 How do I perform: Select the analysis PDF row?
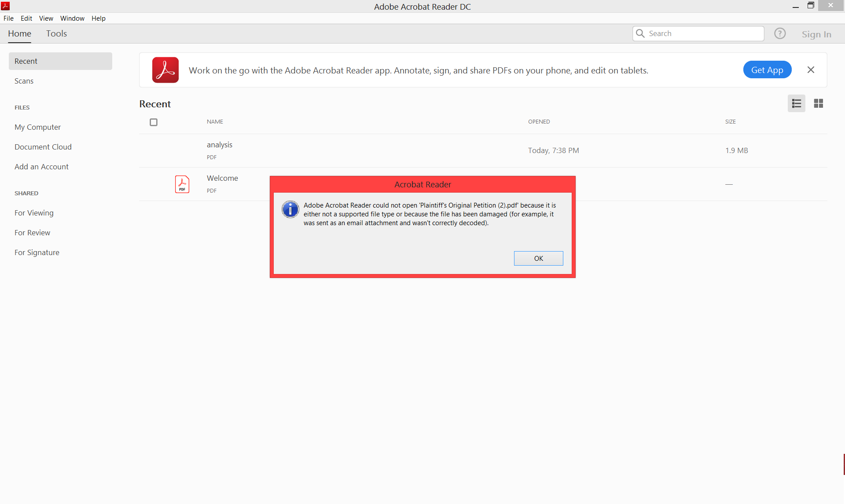pyautogui.click(x=483, y=150)
